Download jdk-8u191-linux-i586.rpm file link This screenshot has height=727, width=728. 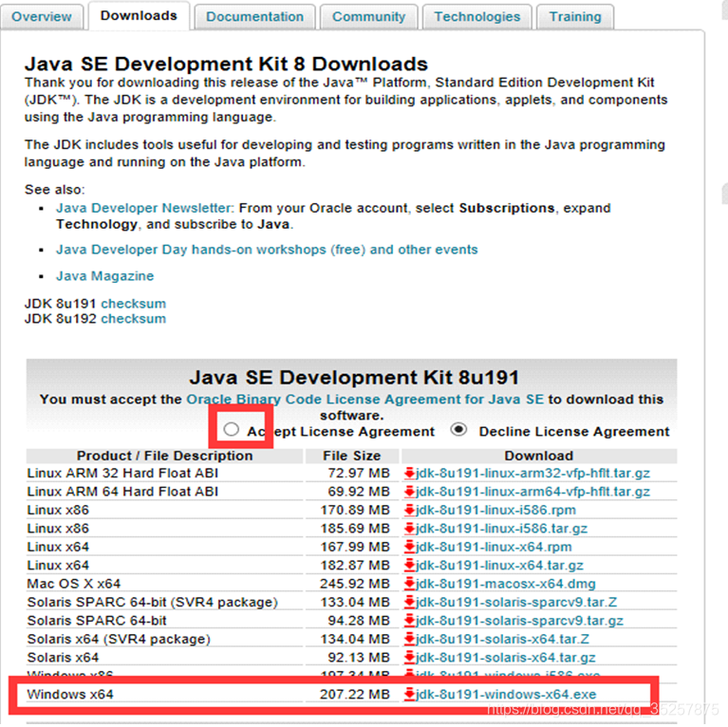[x=495, y=511]
